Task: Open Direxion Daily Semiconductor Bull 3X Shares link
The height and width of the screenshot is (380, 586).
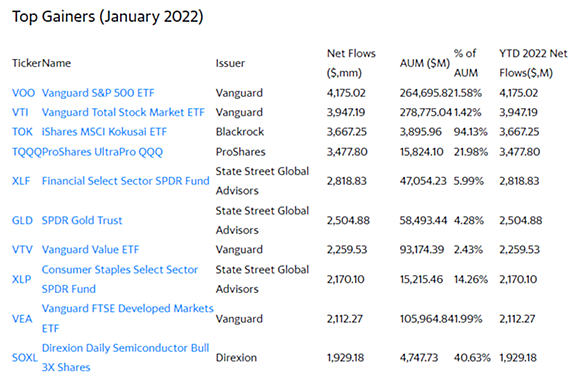Action: pos(126,358)
